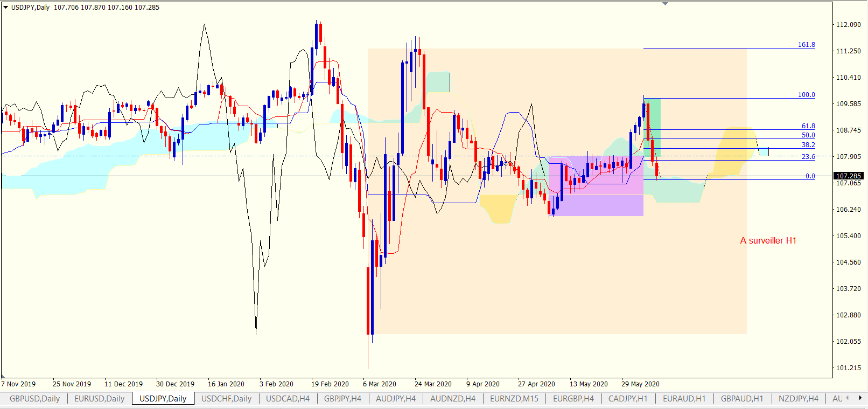
Task: Switch to the EURUSD,Daily tab
Action: coord(100,399)
